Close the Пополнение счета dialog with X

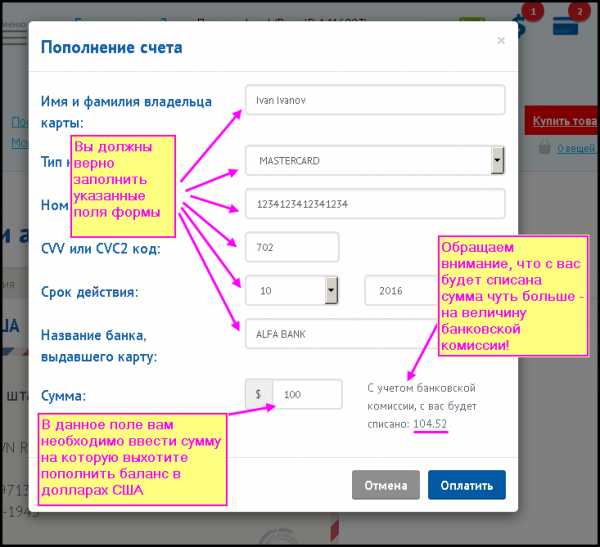coord(501,41)
